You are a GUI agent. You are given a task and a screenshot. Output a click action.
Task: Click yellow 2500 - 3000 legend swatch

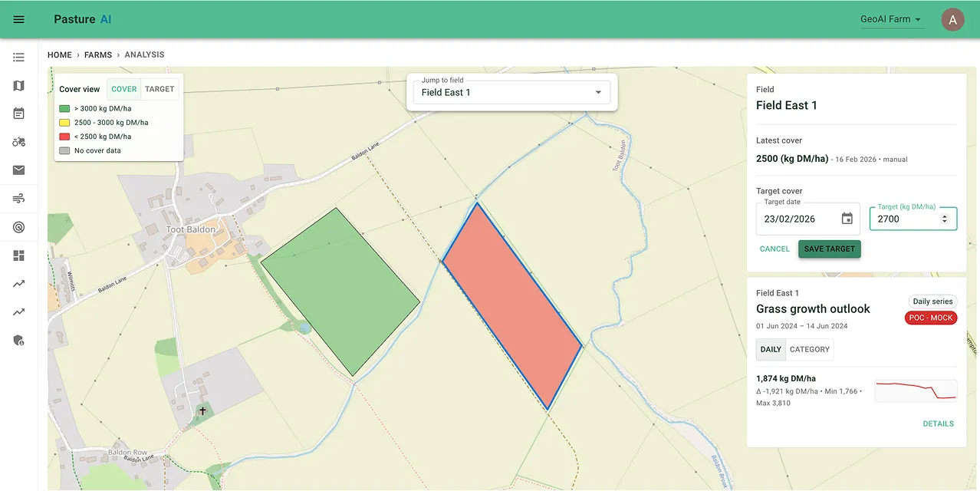click(x=65, y=123)
